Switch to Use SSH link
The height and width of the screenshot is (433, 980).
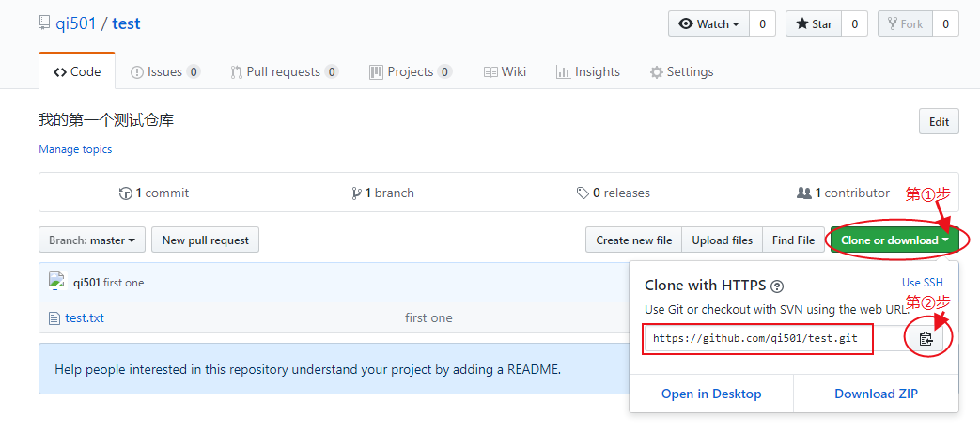[923, 283]
